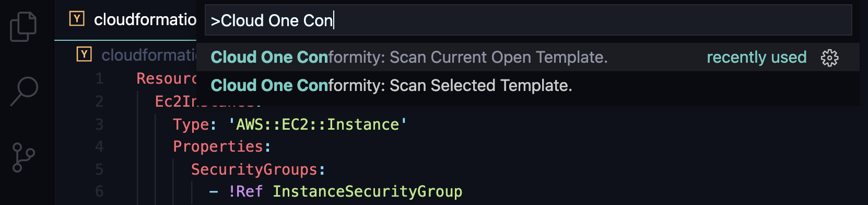Click the YAML file icon in the breadcrumb
The width and height of the screenshot is (868, 205).
pos(84,54)
